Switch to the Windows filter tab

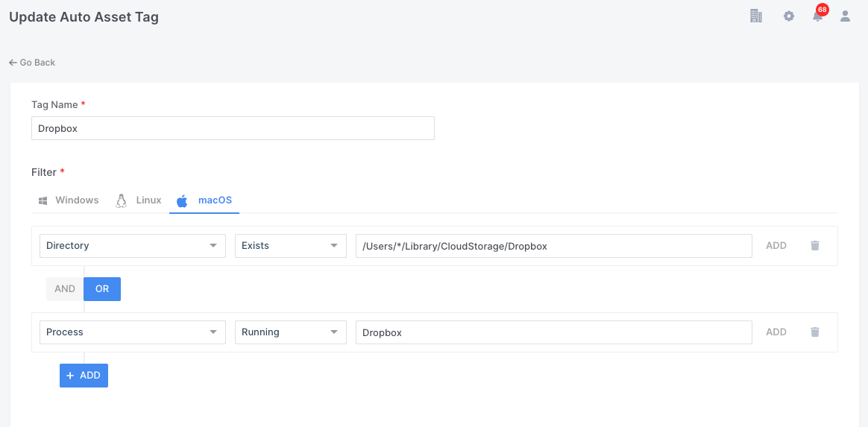click(69, 200)
